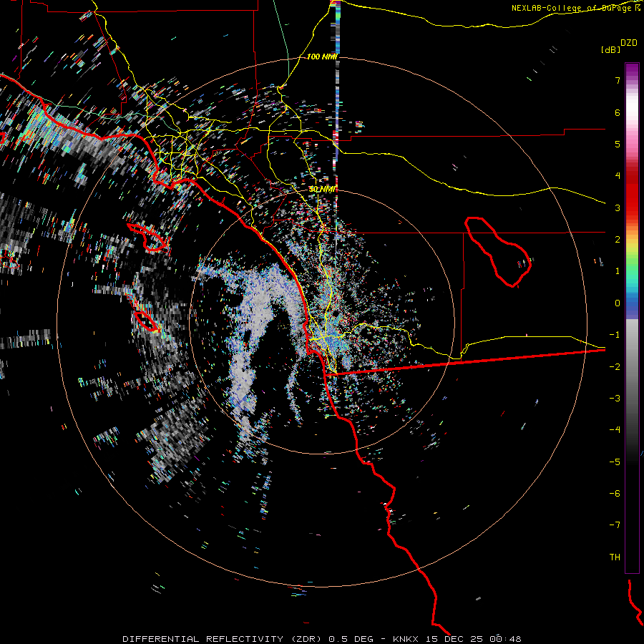The height and width of the screenshot is (644, 644).
Task: Click the "7" tick label on color scale
Action: coord(618,80)
